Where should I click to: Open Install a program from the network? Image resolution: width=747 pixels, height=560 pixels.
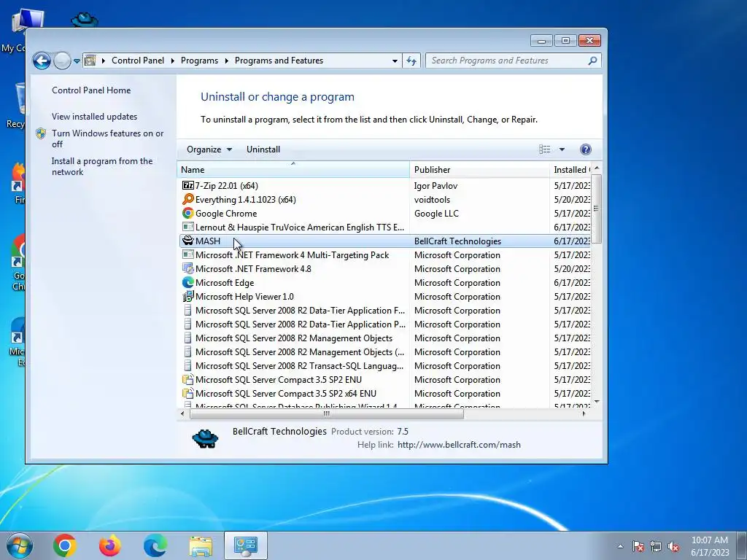tap(102, 166)
